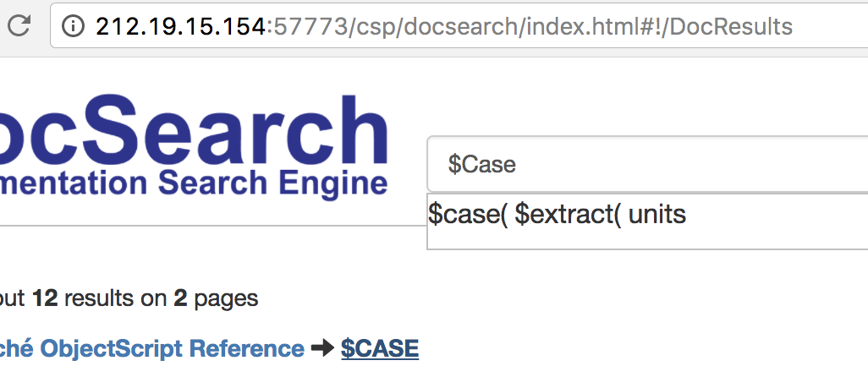This screenshot has height=377, width=868.
Task: Click the 212.19.15.154 address in URL bar
Action: 182,26
